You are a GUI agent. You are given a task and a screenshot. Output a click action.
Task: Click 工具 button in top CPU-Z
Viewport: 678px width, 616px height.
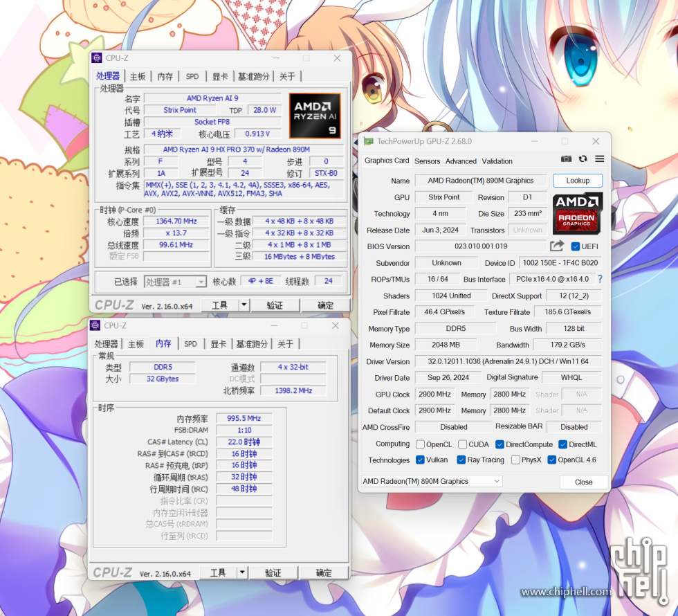[220, 305]
